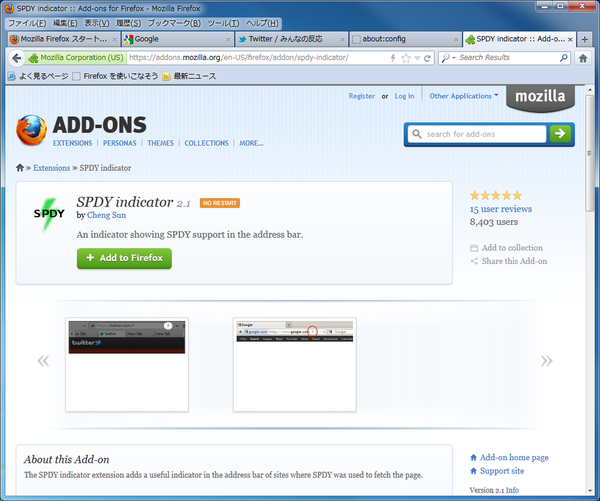
Task: Open the address bar history dropdown arrow
Action: click(x=417, y=58)
